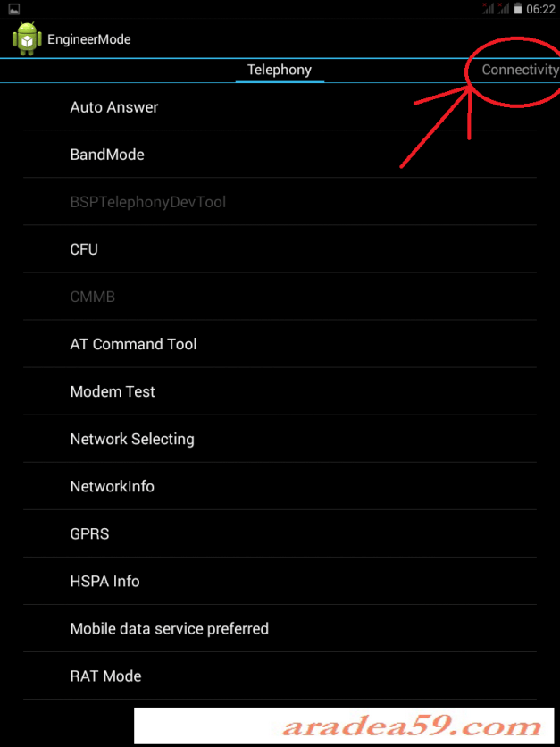
Task: Open the CFU option
Action: pos(84,248)
